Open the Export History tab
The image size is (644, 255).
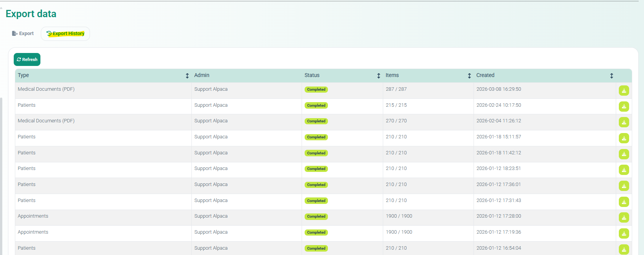click(66, 34)
